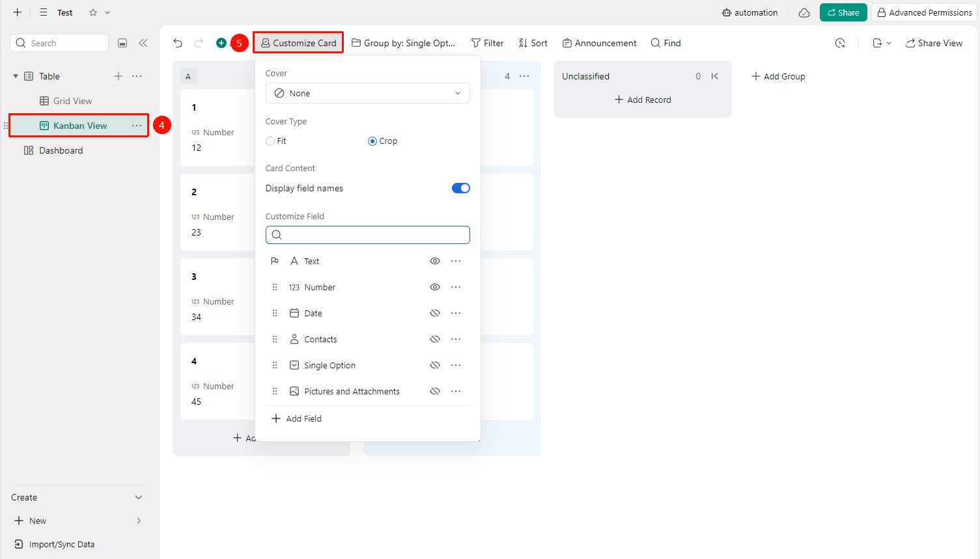Select the Fit cover type

270,141
